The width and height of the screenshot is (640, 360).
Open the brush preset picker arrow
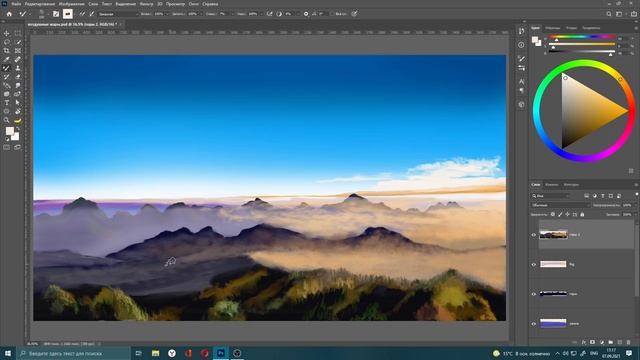(47, 14)
